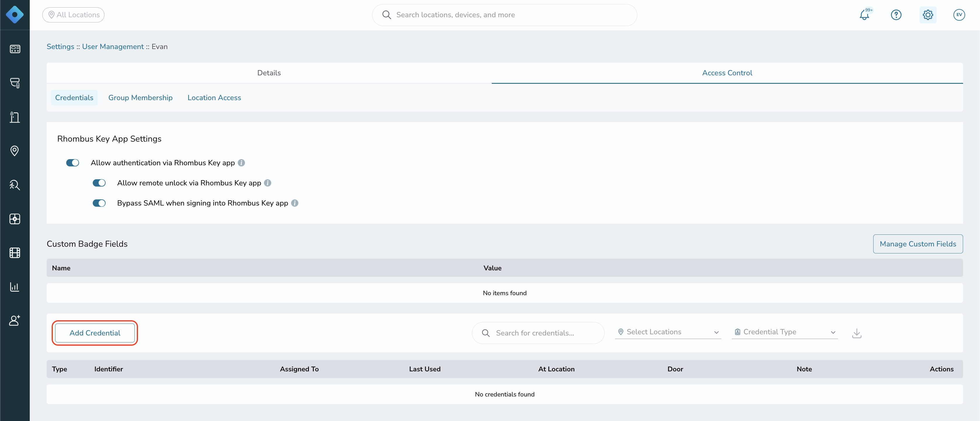Expand the Select Locations dropdown
This screenshot has width=980, height=421.
coord(668,332)
